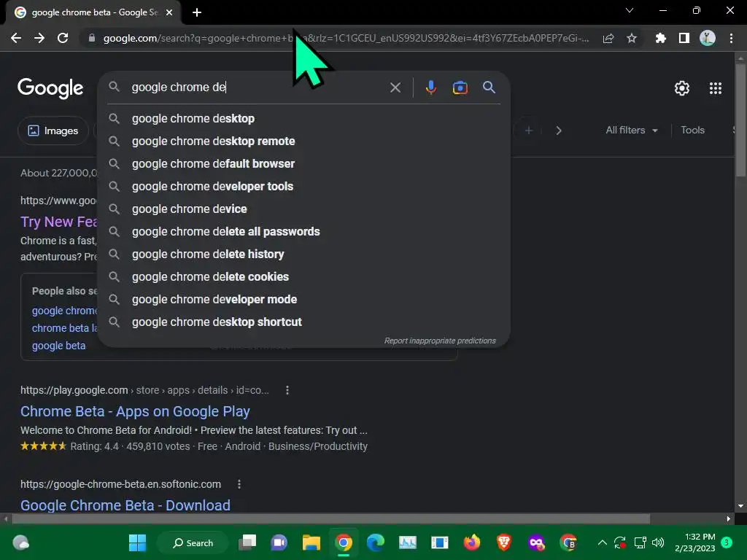Show hidden system tray icons
747x560 pixels.
coord(602,542)
